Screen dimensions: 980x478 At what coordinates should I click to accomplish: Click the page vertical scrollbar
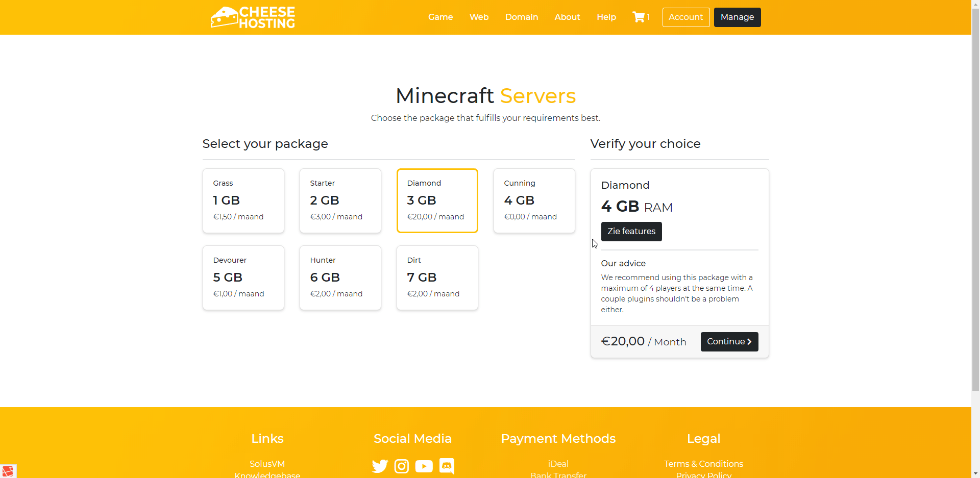[975, 204]
